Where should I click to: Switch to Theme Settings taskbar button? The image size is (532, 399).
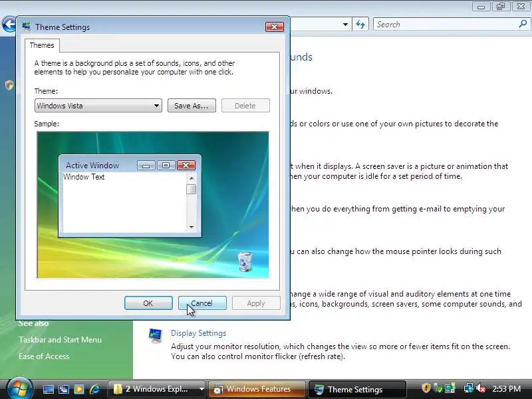click(356, 389)
